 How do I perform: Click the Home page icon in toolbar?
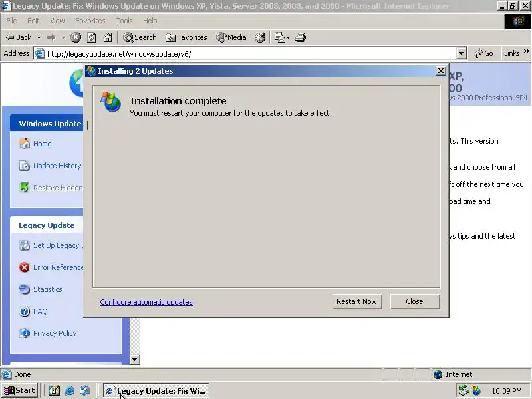108,37
